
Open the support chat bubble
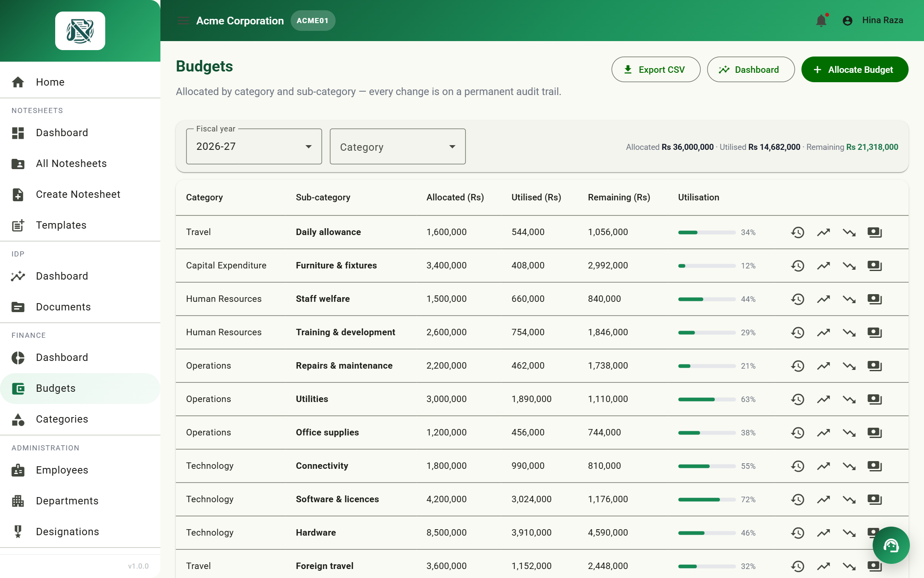click(891, 545)
